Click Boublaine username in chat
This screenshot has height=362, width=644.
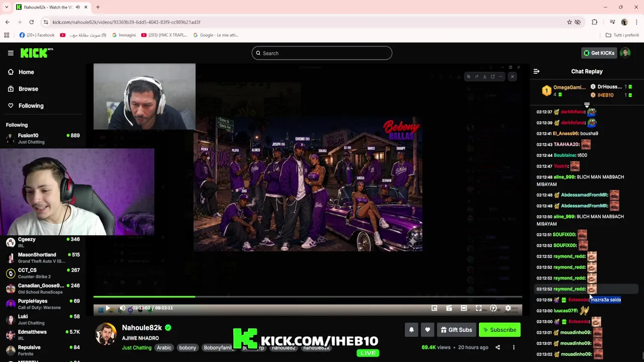point(564,155)
